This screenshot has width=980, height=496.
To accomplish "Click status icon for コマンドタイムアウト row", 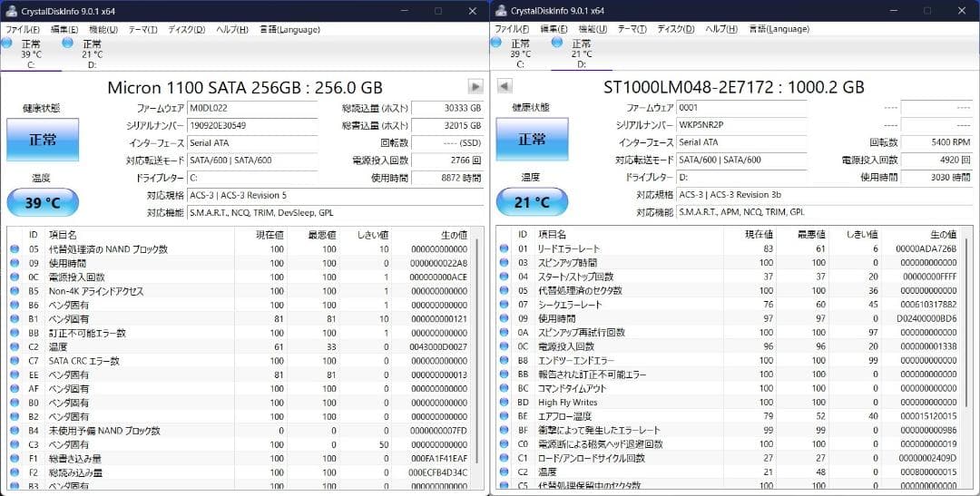I will [505, 389].
